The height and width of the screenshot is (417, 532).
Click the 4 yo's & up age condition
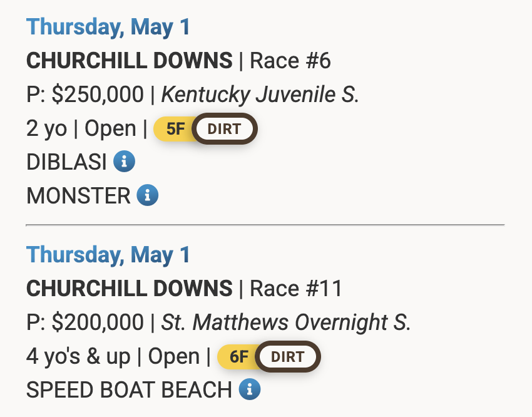pyautogui.click(x=79, y=357)
